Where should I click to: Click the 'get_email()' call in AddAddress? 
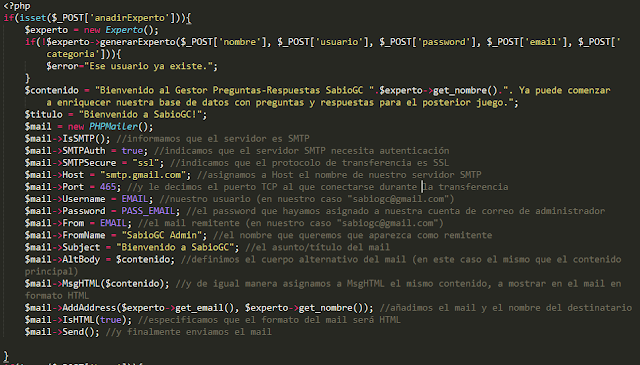coord(204,308)
